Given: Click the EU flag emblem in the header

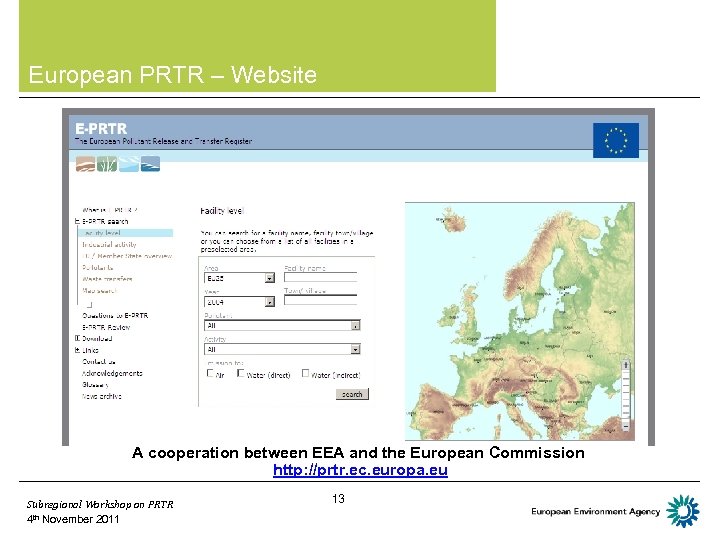Looking at the screenshot, I should tap(616, 141).
